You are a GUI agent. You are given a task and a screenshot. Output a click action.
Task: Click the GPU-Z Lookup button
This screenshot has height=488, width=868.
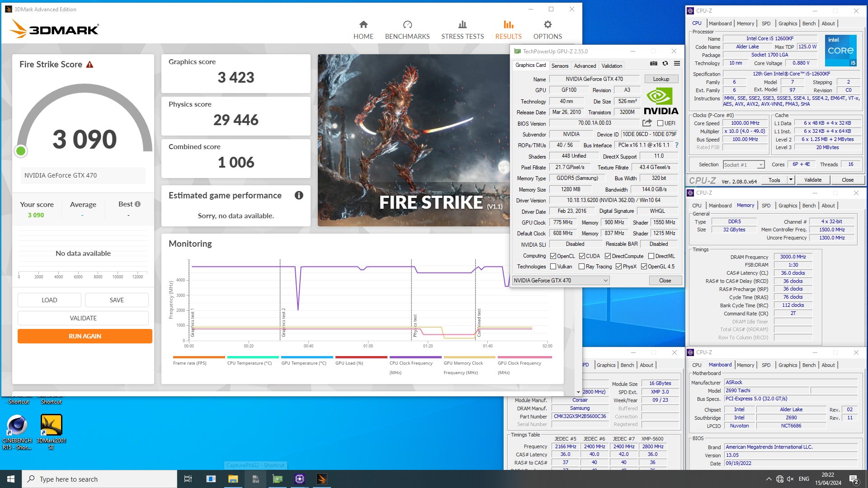click(661, 79)
